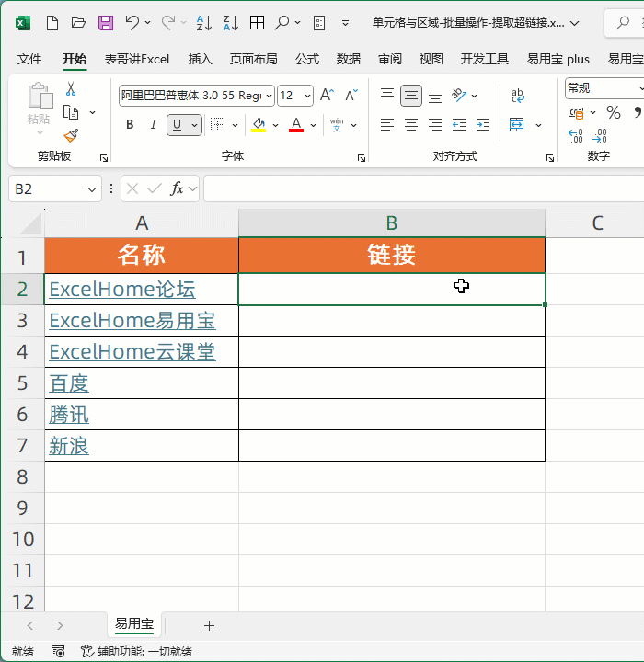644x662 pixels.
Task: Toggle Italic formatting
Action: (153, 125)
